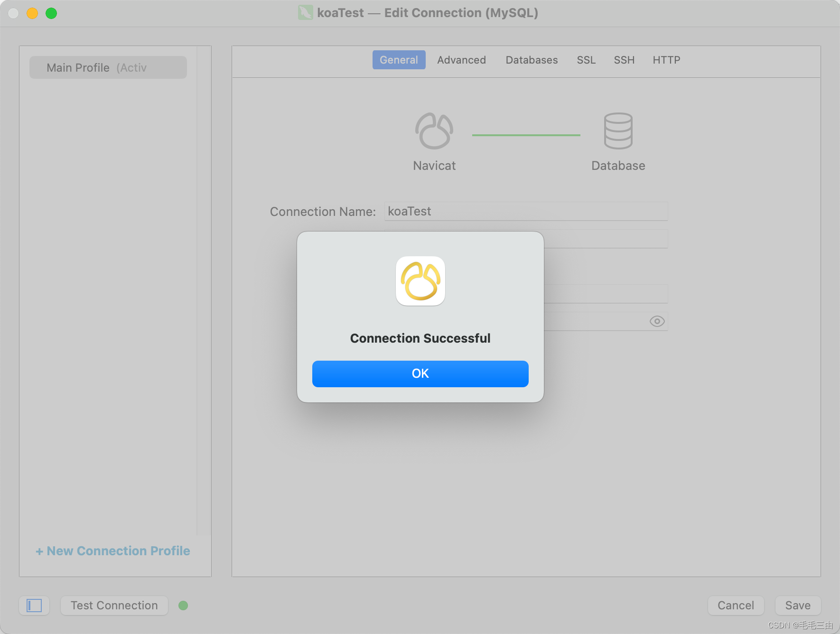Click the green zoom window button

point(51,13)
